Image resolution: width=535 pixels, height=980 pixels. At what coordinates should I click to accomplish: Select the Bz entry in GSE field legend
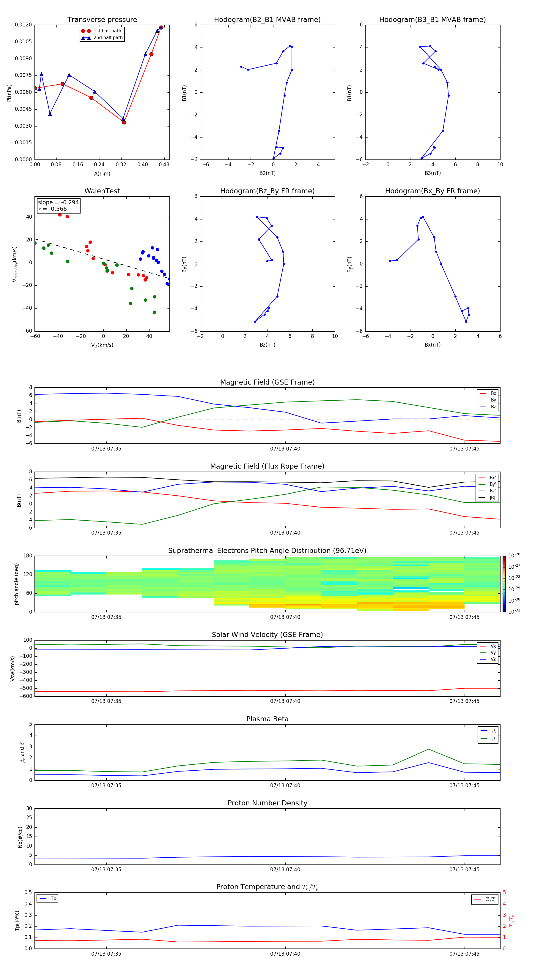[x=488, y=407]
